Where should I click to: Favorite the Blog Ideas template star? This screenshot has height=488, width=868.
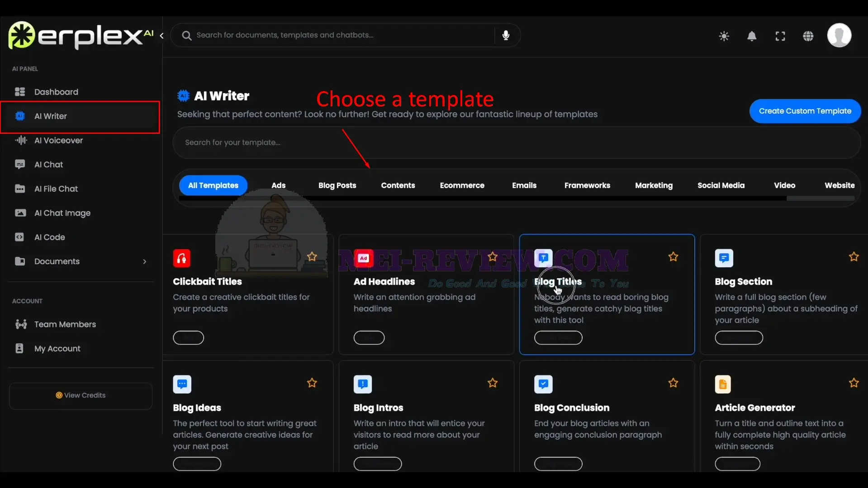[x=312, y=383]
